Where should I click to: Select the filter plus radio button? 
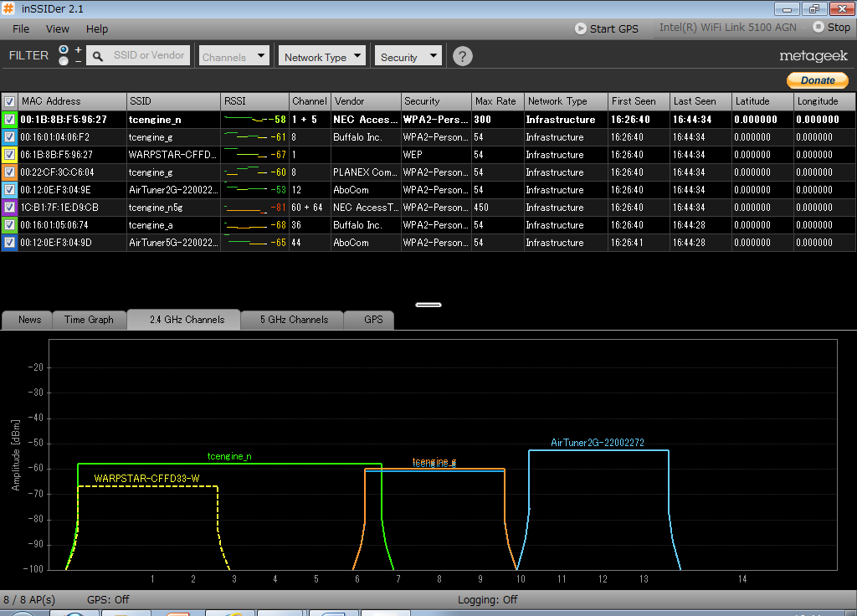64,49
